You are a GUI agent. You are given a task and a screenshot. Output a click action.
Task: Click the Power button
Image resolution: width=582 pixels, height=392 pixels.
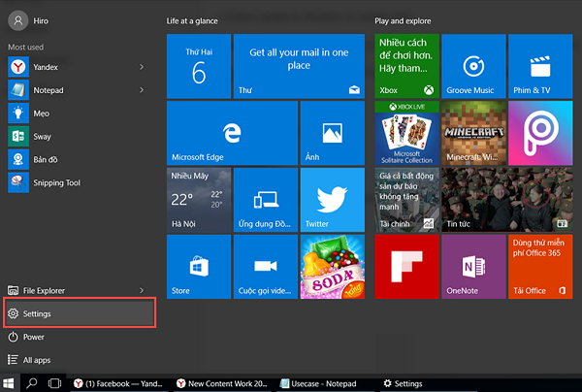click(34, 337)
